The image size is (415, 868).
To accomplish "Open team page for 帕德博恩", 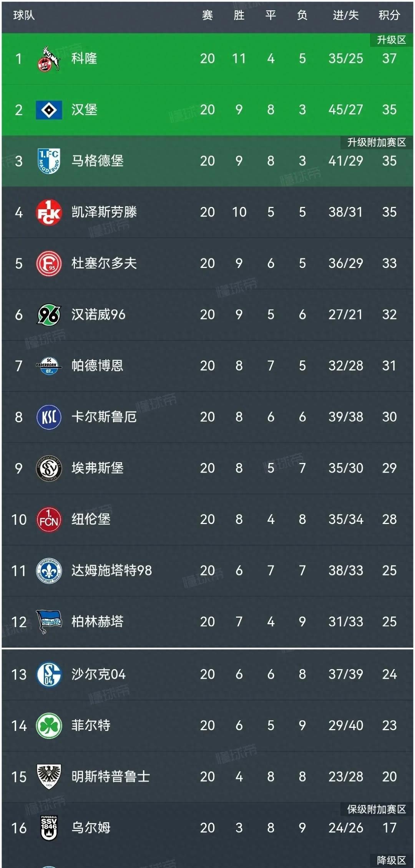I will [x=97, y=366].
